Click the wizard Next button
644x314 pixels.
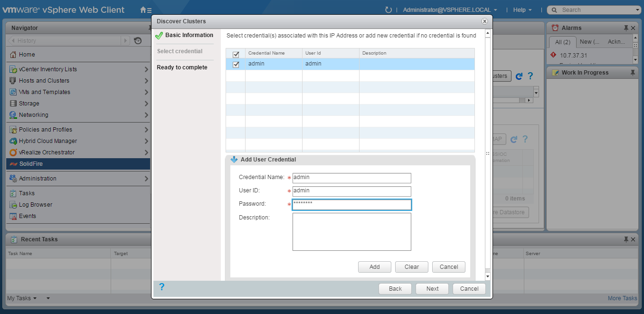(432, 289)
